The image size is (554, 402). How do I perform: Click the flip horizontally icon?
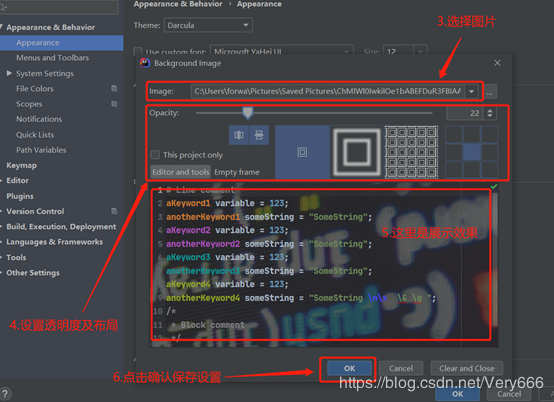[x=239, y=135]
